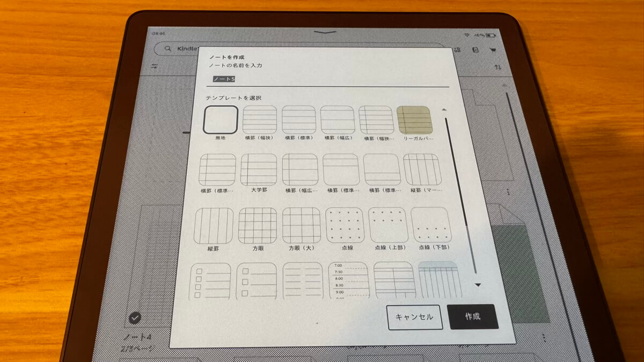Tap the template list scroll-up arrow
The image size is (644, 362).
click(x=444, y=109)
